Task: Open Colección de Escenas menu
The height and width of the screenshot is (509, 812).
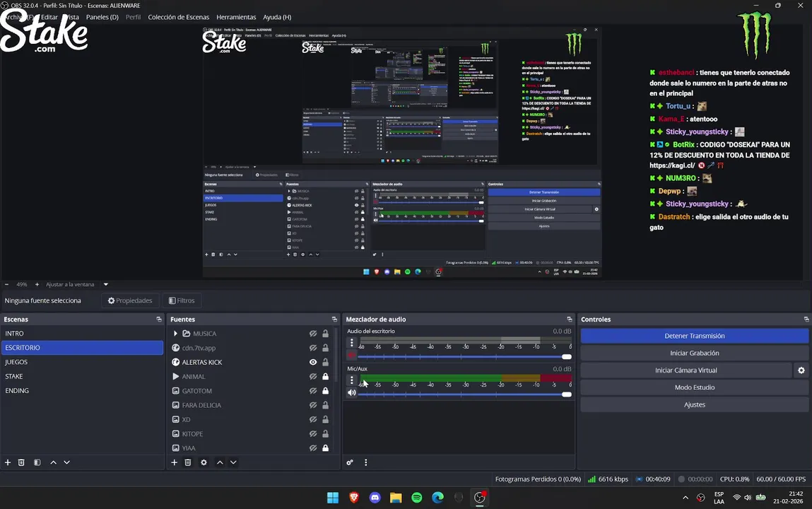Action: [179, 17]
